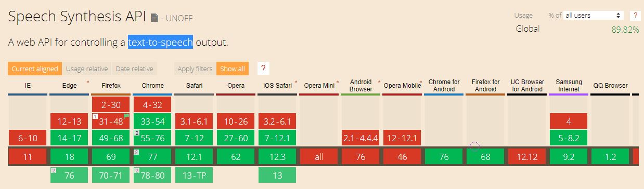This screenshot has height=189, width=644.
Task: Click note 1 marker on Firefox 31-48
Action: [x=95, y=116]
